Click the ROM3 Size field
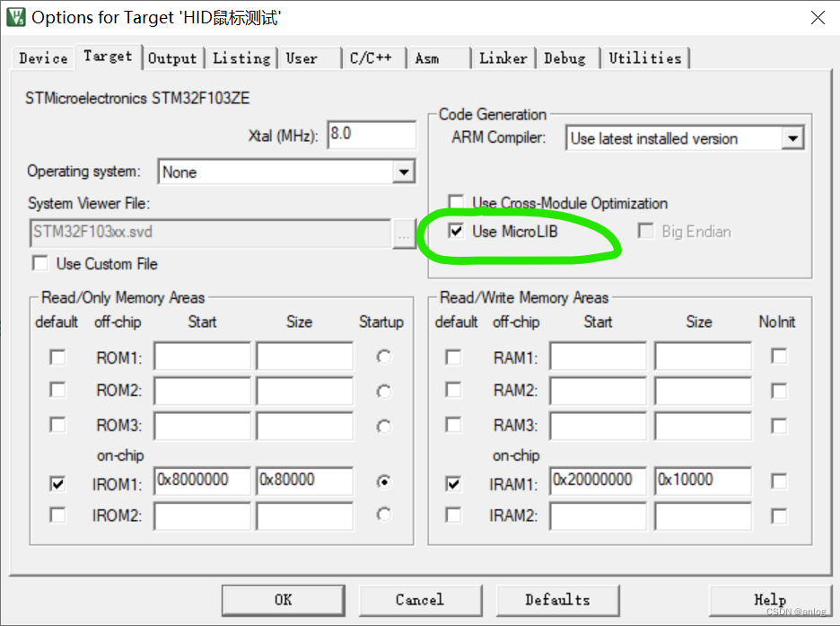This screenshot has height=626, width=840. (x=305, y=426)
